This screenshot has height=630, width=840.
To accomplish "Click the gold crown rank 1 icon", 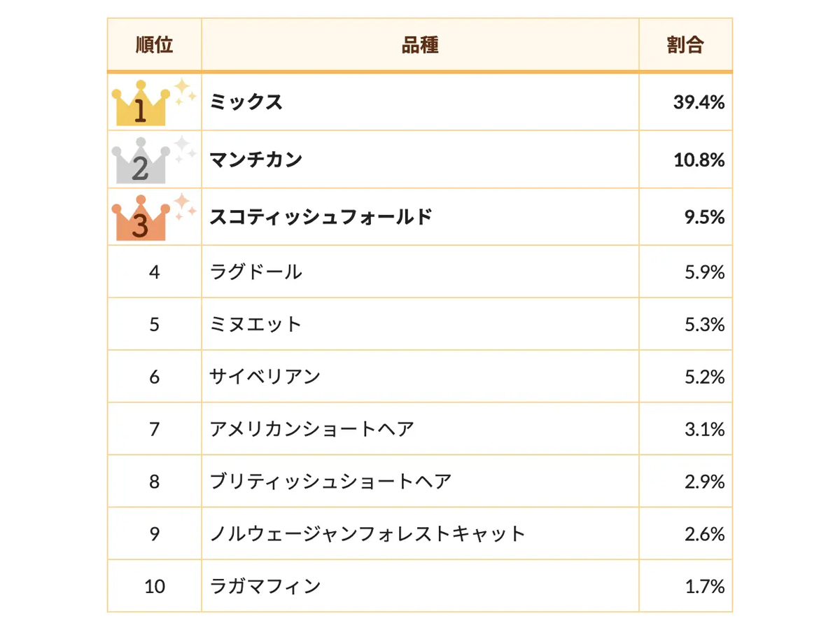I will (x=154, y=102).
